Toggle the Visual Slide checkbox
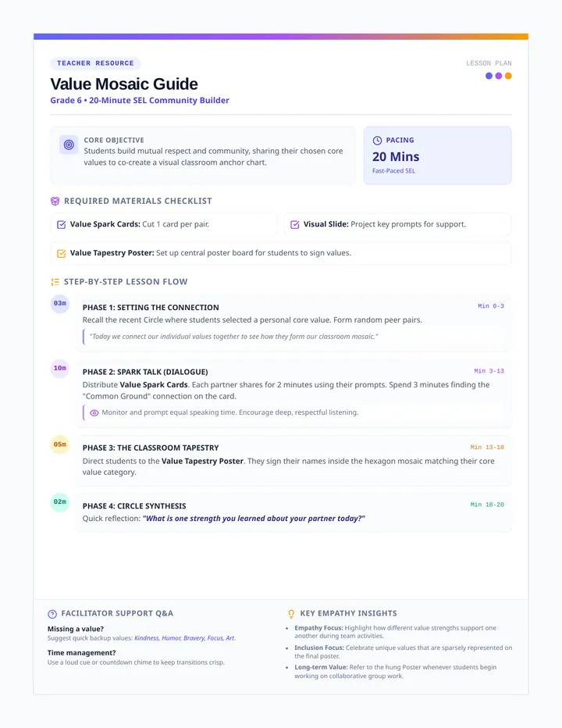Screen dimensions: 562x728 pos(295,225)
